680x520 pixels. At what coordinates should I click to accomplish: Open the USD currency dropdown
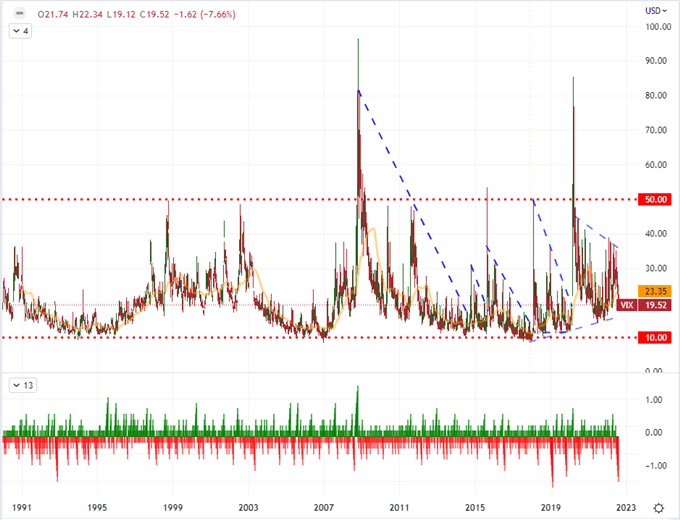pos(656,11)
